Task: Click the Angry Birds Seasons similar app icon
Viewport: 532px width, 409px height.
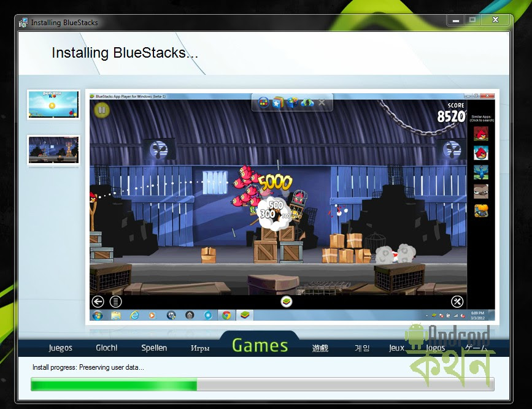Action: coord(481,153)
